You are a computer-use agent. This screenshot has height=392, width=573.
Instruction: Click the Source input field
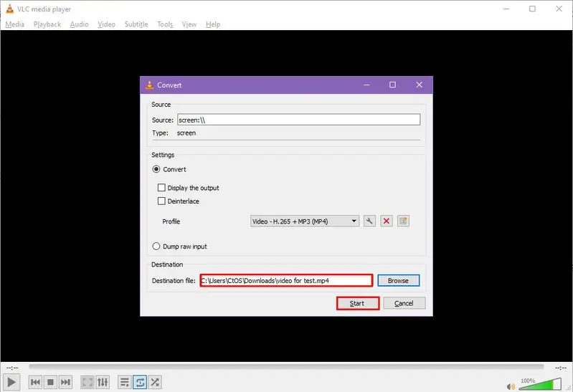click(298, 120)
